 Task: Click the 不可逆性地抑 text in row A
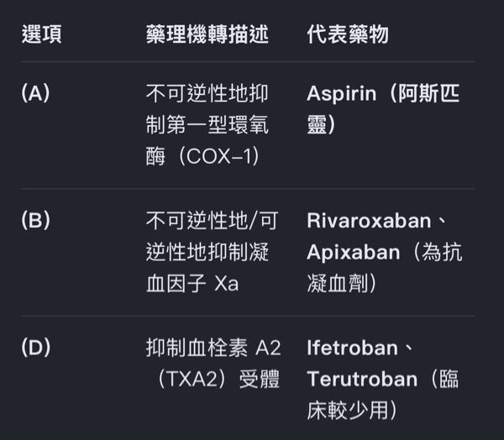point(207,93)
